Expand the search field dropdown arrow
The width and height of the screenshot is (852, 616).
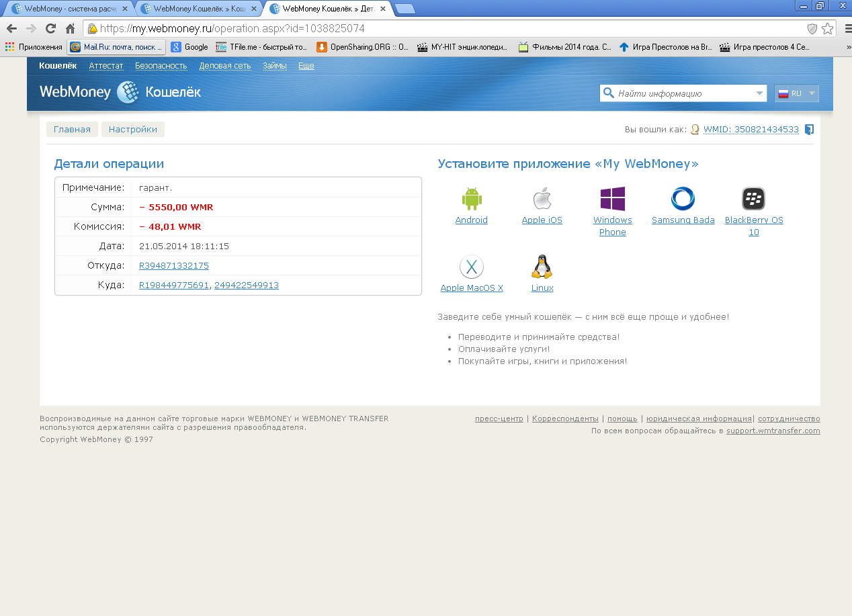pos(759,93)
